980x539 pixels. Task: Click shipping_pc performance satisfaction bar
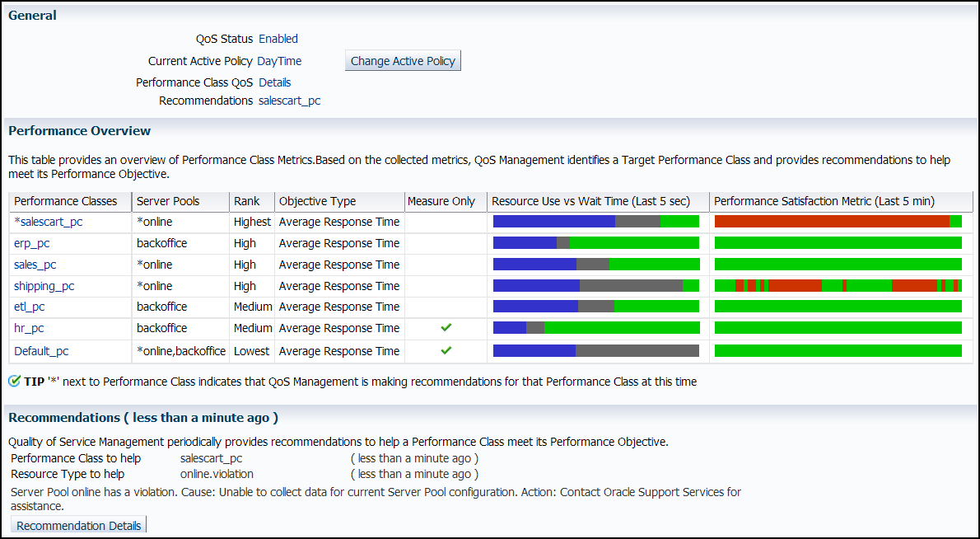pos(838,285)
